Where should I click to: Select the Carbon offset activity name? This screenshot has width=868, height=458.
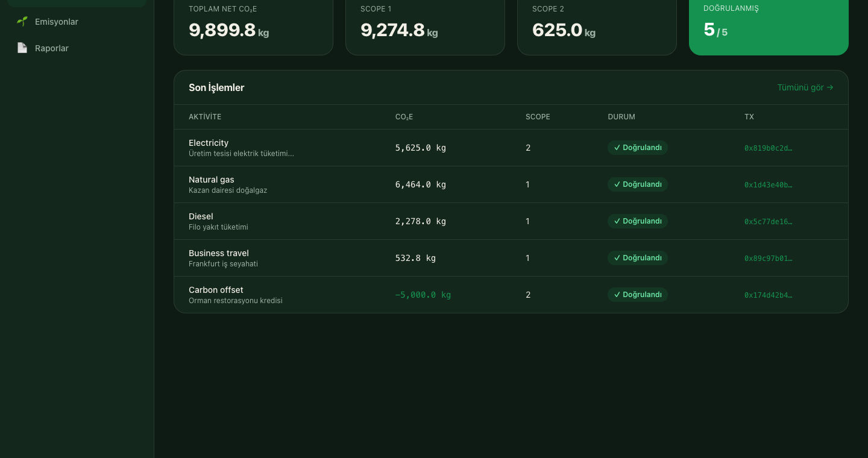pos(216,290)
